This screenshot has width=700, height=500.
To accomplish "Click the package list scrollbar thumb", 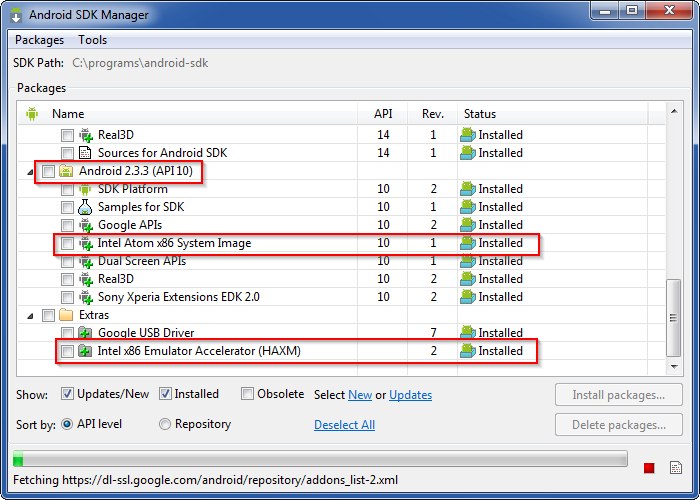I will 674,318.
